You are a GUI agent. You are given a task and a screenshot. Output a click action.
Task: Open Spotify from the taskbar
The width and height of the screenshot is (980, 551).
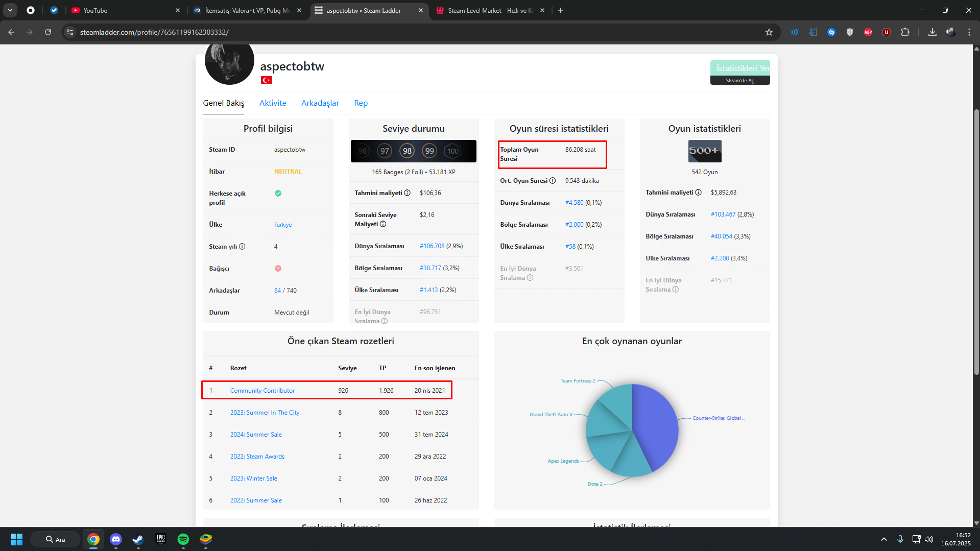click(x=183, y=539)
